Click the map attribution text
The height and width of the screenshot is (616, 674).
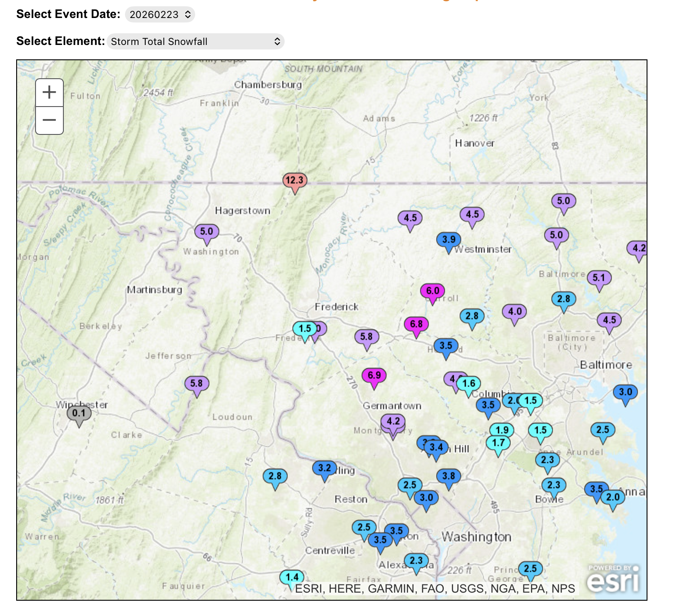(x=434, y=589)
